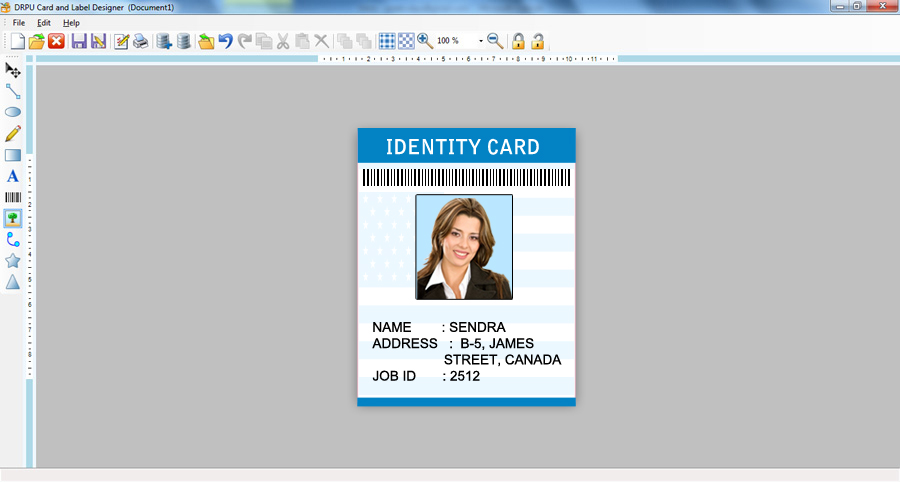Save the card with floppy icon

pyautogui.click(x=79, y=41)
